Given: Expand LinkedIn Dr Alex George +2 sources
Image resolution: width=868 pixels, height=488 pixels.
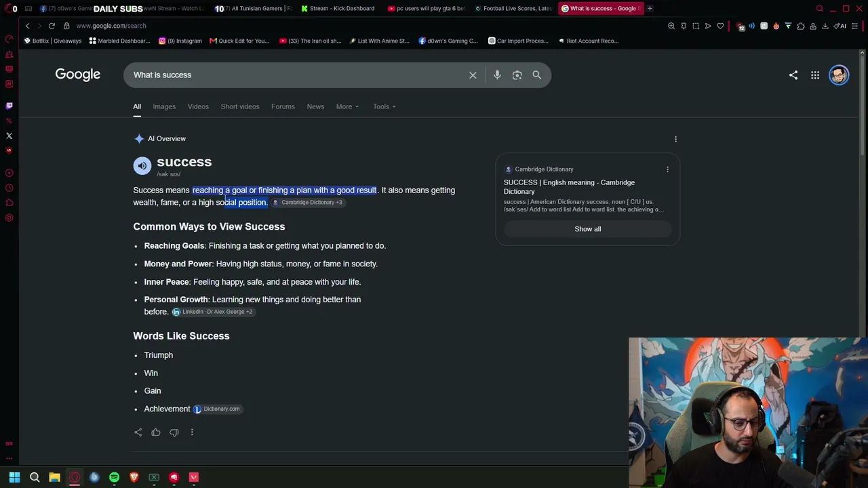Looking at the screenshot, I should click(213, 312).
